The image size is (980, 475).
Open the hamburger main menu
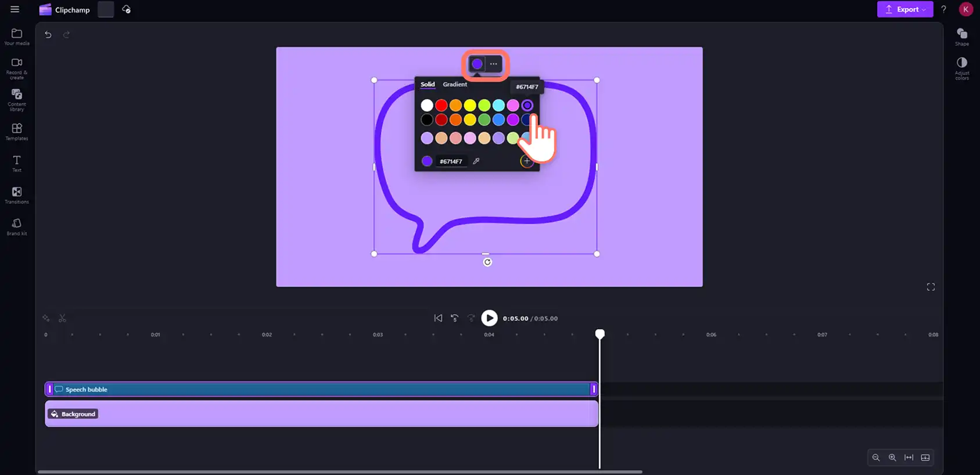15,9
